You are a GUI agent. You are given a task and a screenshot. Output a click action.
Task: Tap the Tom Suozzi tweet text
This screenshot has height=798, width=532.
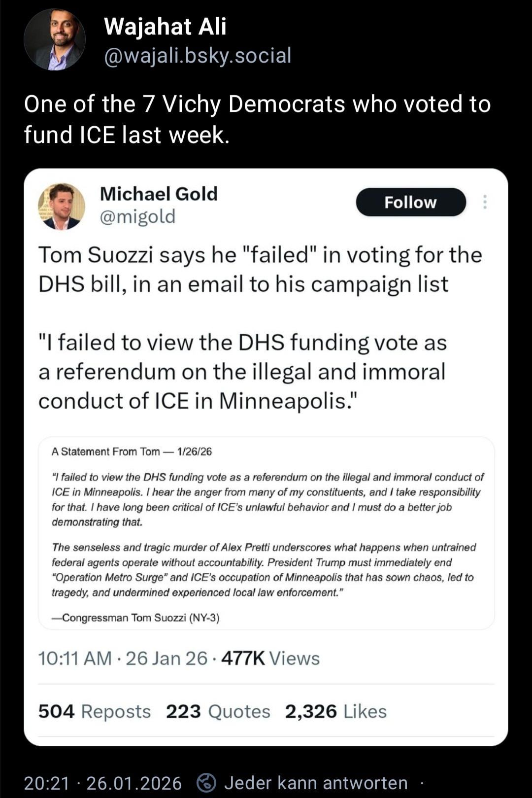tap(260, 270)
